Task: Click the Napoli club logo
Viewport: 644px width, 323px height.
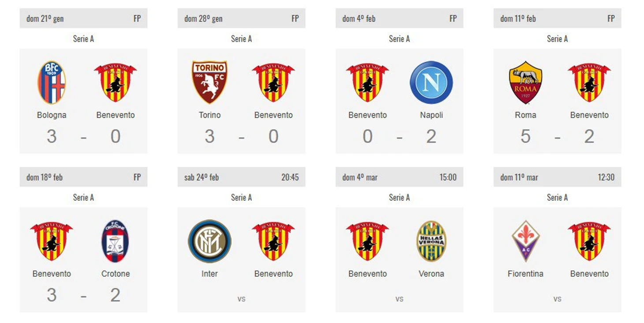Action: (x=431, y=83)
